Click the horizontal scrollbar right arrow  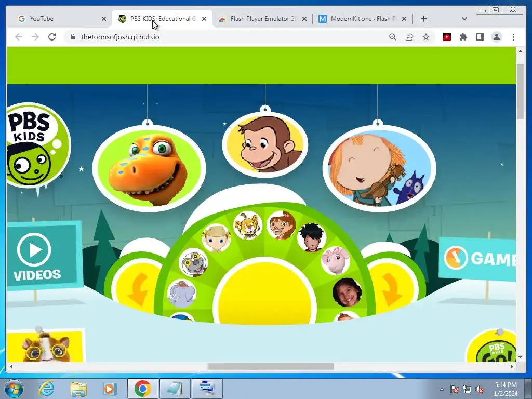[x=512, y=366]
